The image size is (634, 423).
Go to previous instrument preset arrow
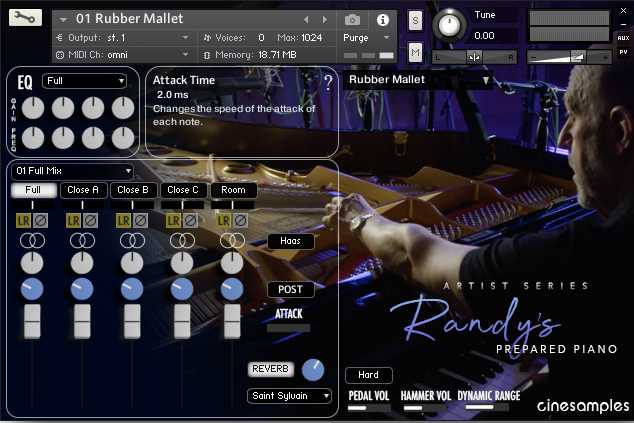[306, 19]
